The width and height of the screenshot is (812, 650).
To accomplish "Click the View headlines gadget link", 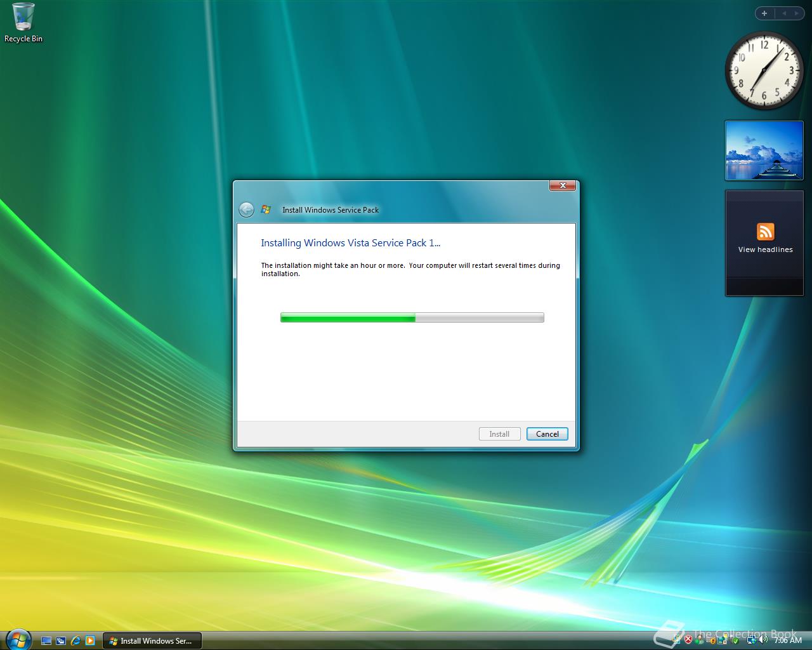I will pos(764,249).
